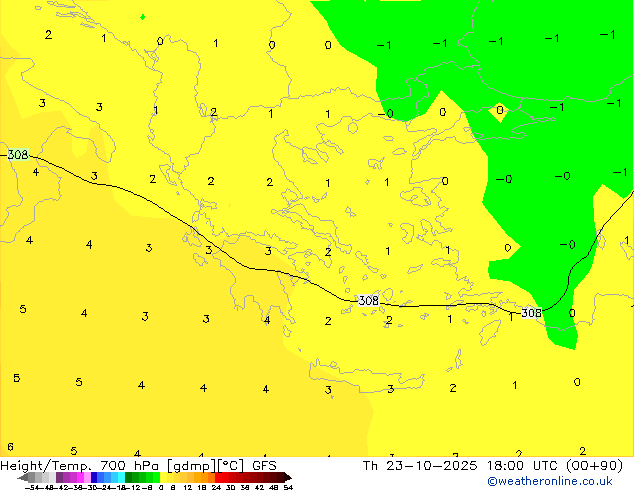
Task: Click the temperature value '6' in the bottom-left corner
Action: pyautogui.click(x=10, y=447)
